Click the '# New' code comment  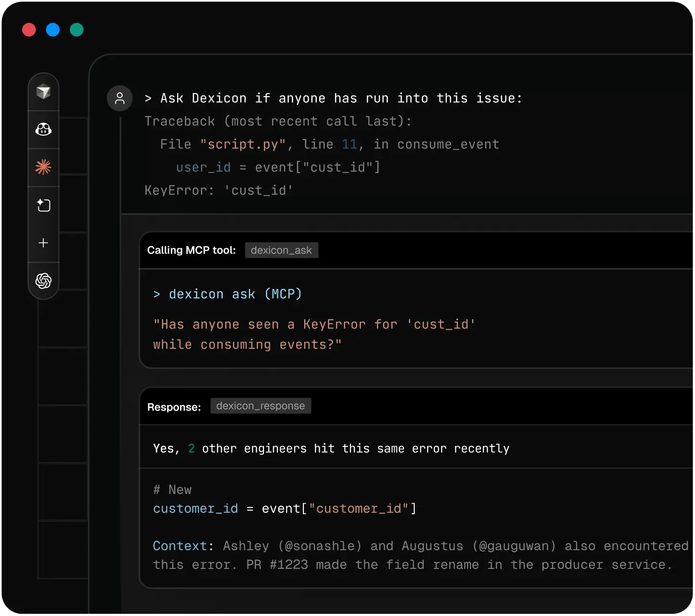(x=172, y=490)
